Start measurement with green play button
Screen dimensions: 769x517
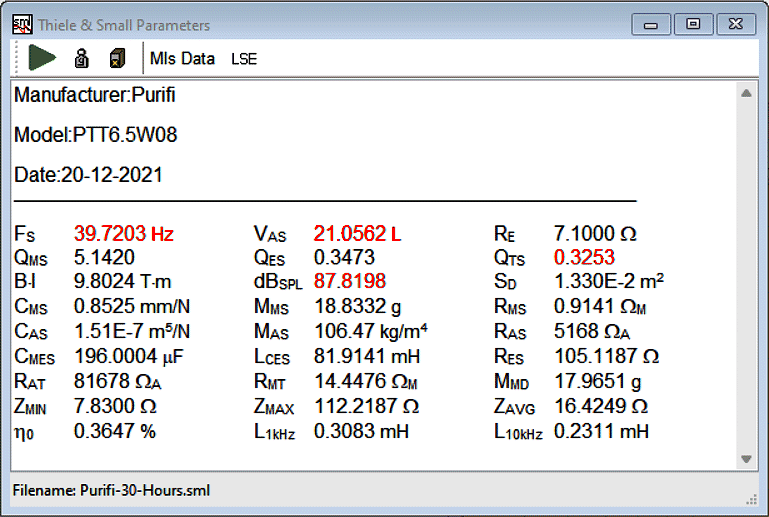pos(42,57)
